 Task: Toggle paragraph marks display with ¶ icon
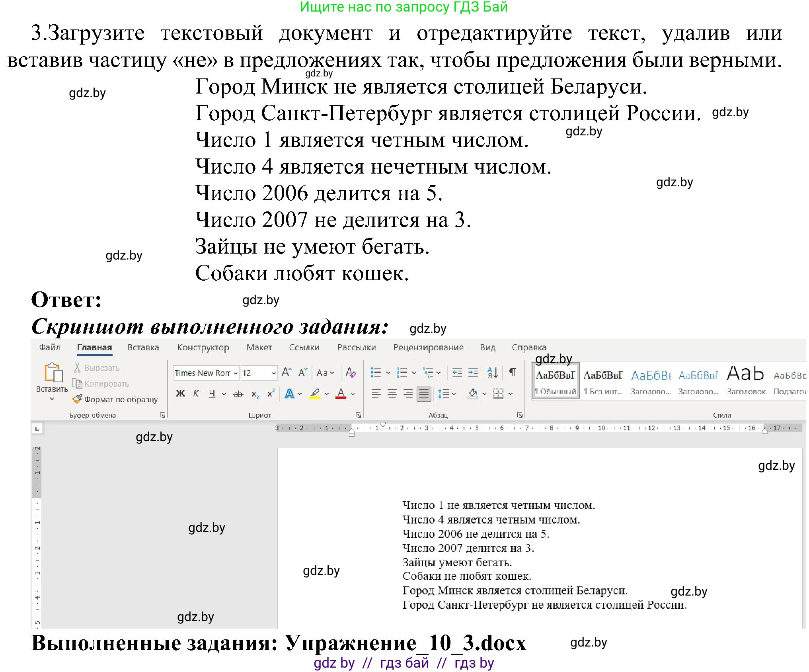pyautogui.click(x=513, y=373)
